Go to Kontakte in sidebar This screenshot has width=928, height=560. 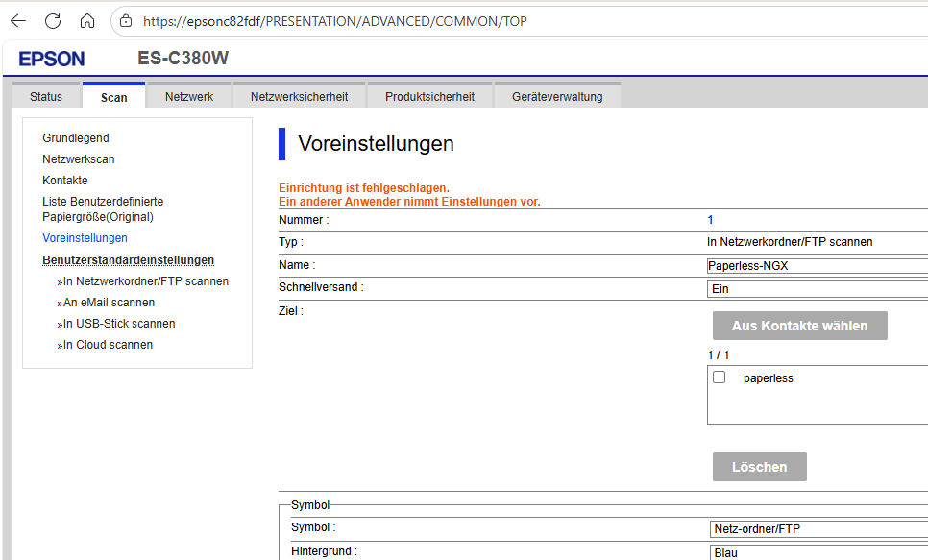65,181
